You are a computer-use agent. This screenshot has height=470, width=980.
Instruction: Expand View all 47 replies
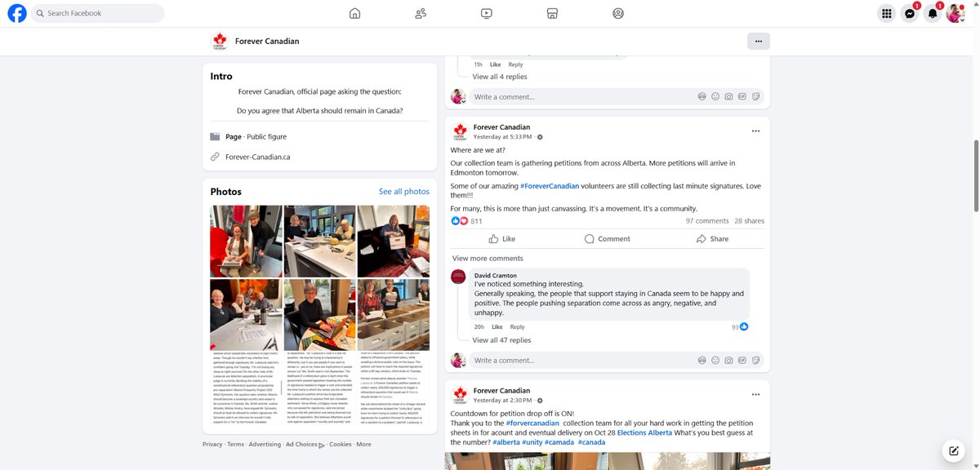(501, 340)
